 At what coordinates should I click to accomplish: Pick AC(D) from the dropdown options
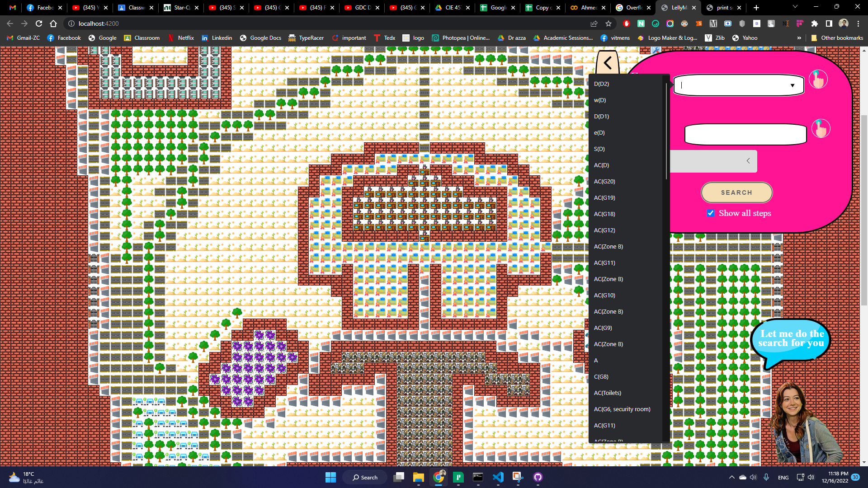tap(626, 165)
